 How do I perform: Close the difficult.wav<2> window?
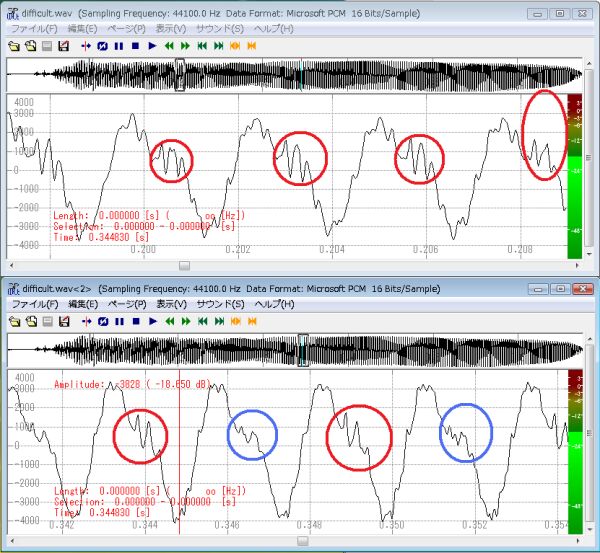tap(582, 289)
